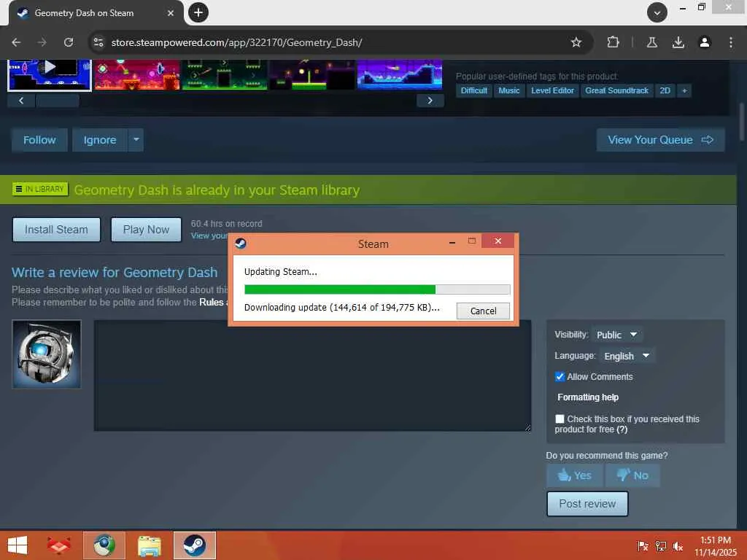The width and height of the screenshot is (747, 560).
Task: View site information icon in address bar
Action: 98,42
